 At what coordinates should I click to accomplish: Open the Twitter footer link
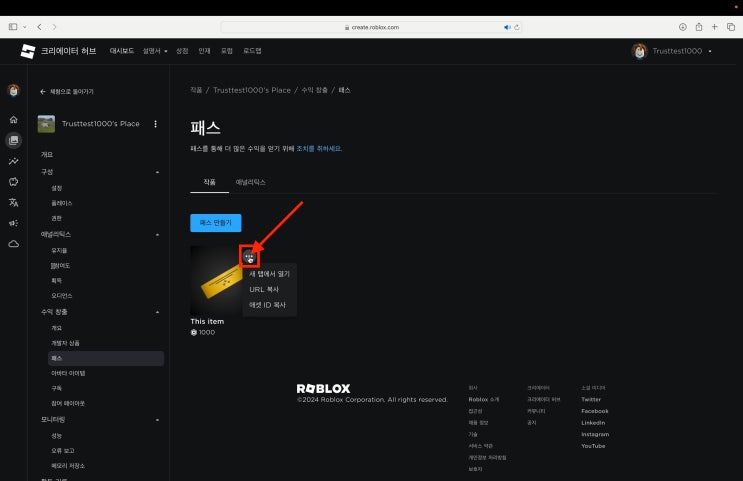(x=591, y=399)
